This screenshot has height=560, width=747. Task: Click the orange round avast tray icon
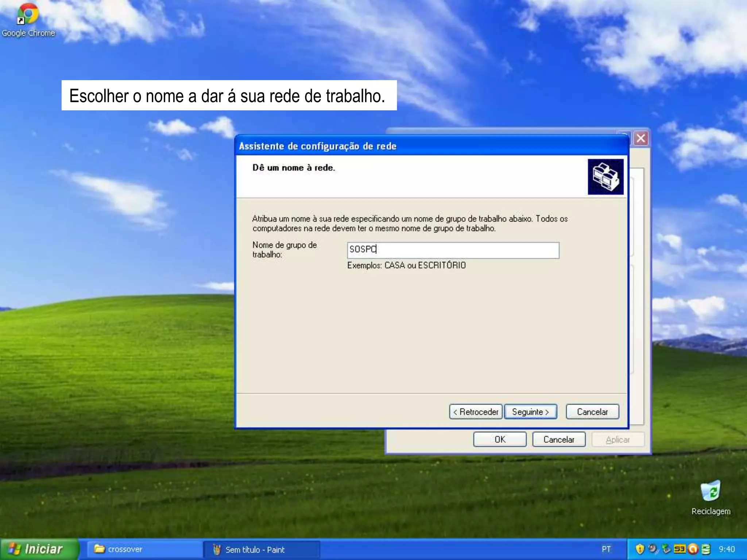[x=693, y=549]
